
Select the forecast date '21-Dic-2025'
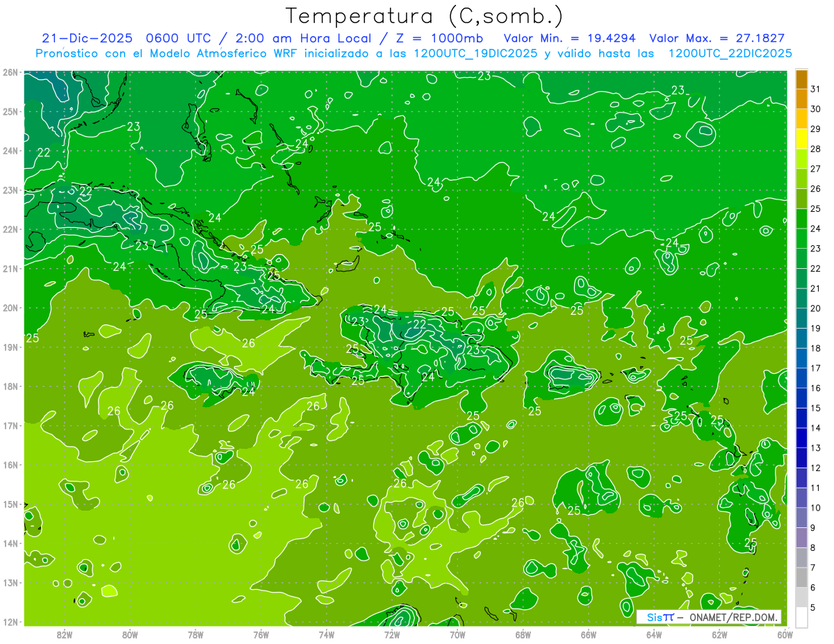point(85,38)
